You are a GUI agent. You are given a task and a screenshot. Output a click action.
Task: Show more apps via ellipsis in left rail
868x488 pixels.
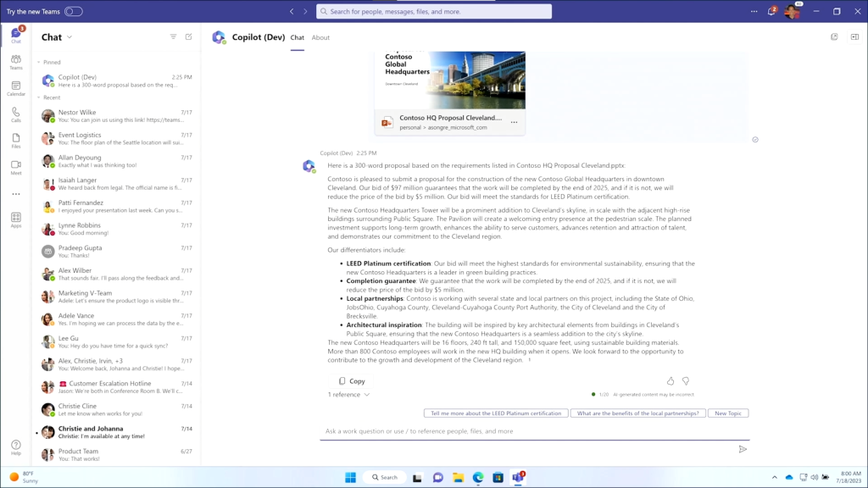coord(16,194)
